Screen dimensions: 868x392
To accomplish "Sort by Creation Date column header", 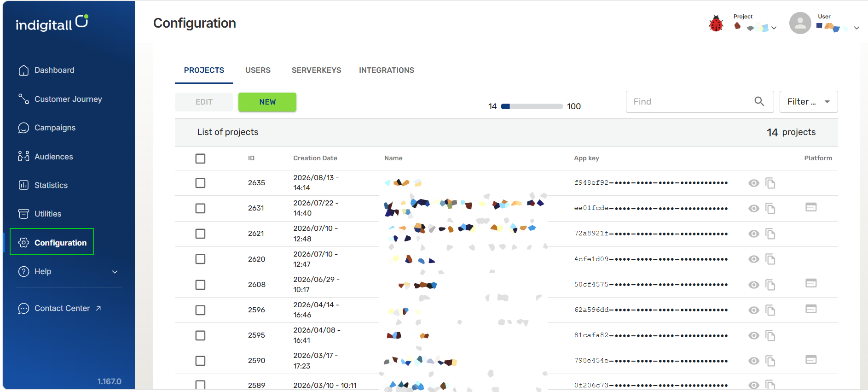I will coord(315,158).
